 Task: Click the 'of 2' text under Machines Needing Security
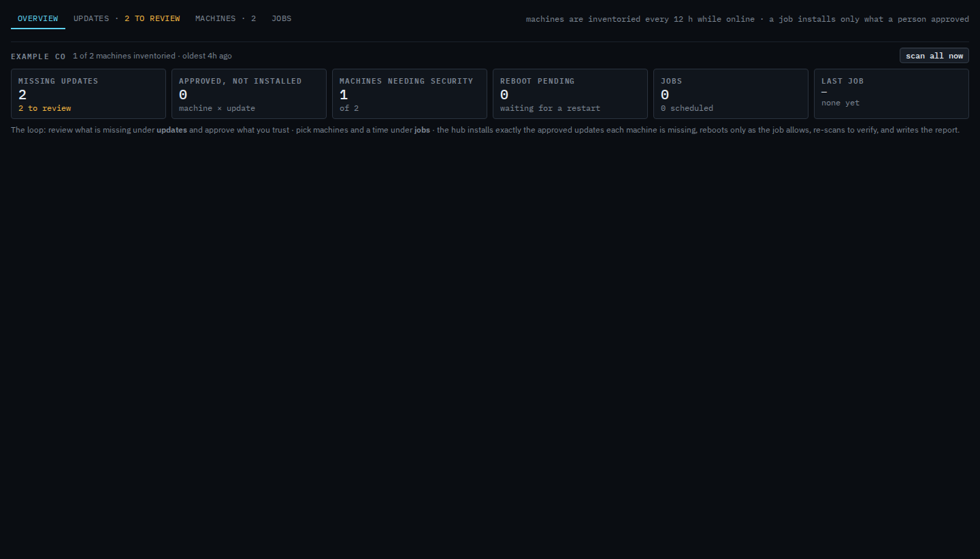[349, 108]
